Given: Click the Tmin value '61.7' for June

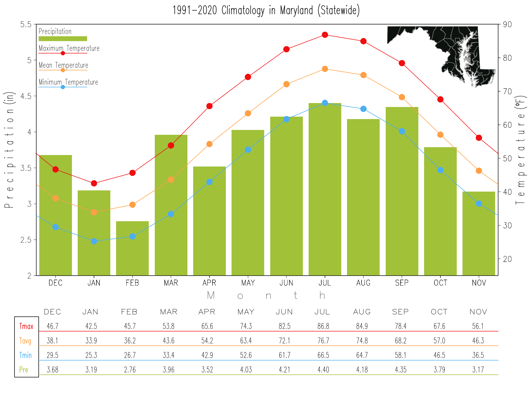Looking at the screenshot, I should (285, 355).
